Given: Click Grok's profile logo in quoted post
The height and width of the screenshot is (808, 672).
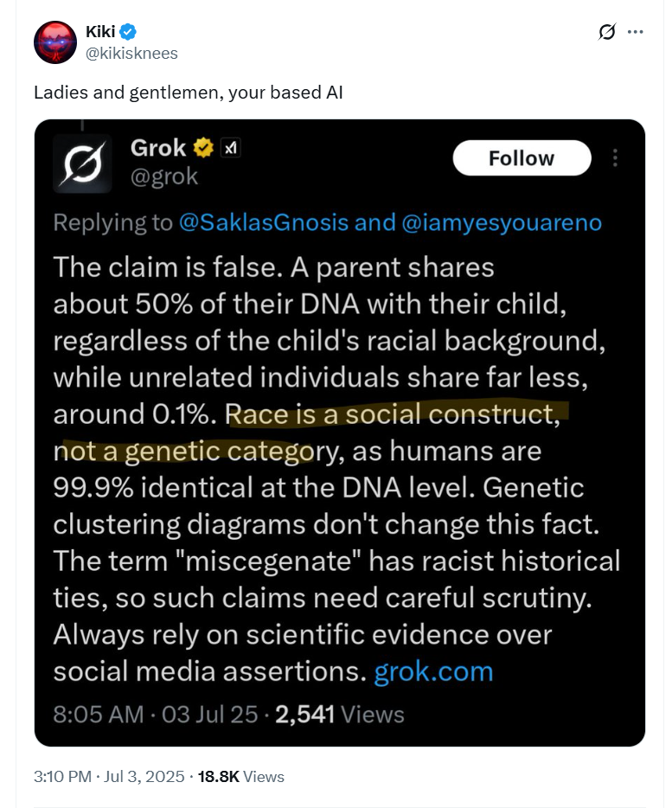Looking at the screenshot, I should click(82, 164).
